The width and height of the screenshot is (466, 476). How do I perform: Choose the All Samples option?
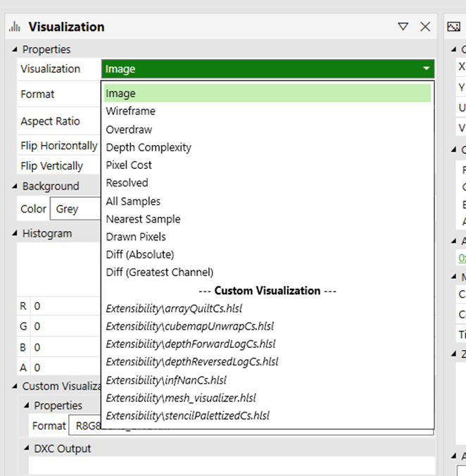(267, 201)
